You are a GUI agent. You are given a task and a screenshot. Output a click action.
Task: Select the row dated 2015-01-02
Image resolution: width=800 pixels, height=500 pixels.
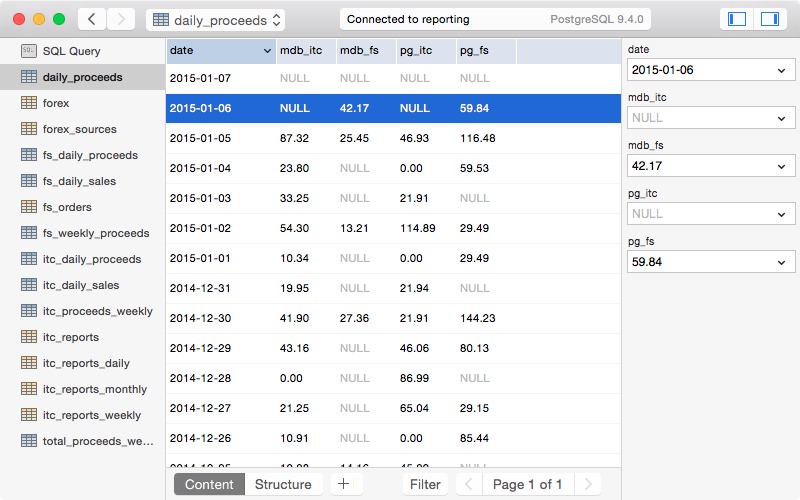click(200, 228)
